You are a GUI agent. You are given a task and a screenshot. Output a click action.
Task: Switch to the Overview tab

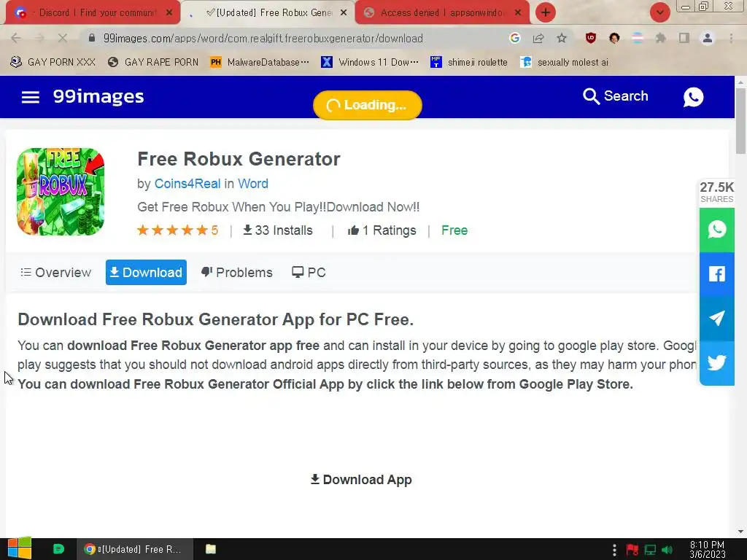55,273
